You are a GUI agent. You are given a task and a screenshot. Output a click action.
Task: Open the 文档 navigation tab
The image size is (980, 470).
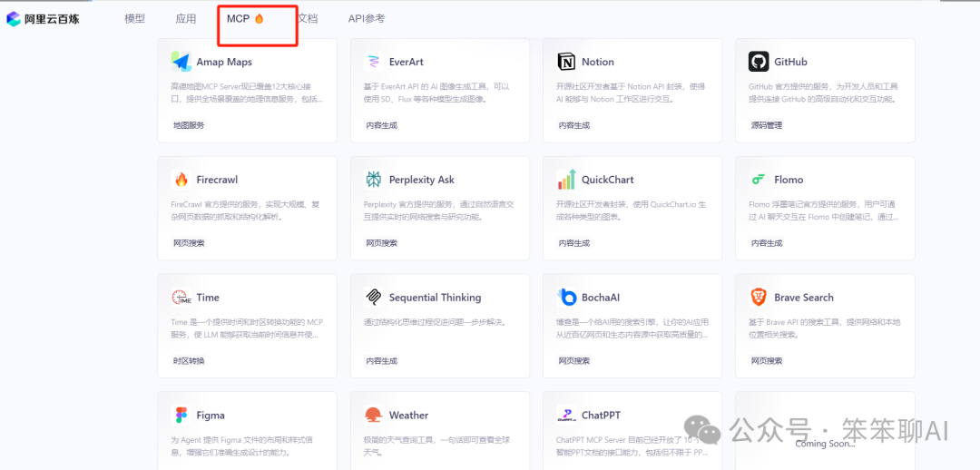[x=308, y=19]
